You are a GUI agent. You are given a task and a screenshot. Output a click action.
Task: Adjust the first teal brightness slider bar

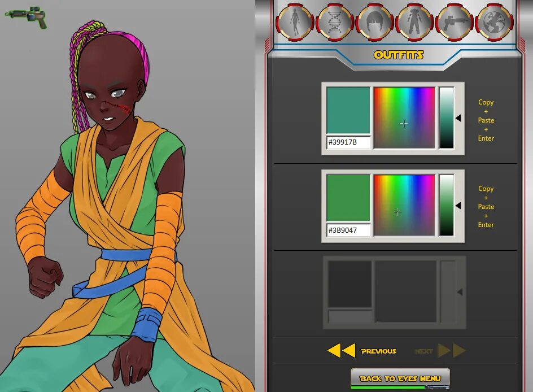click(446, 117)
